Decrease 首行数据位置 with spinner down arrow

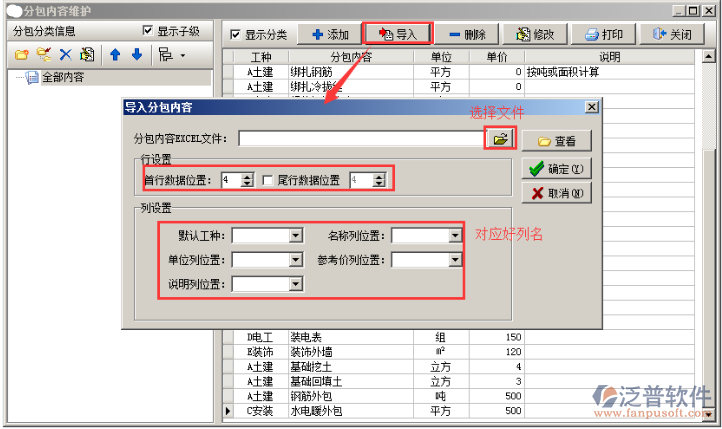[248, 184]
